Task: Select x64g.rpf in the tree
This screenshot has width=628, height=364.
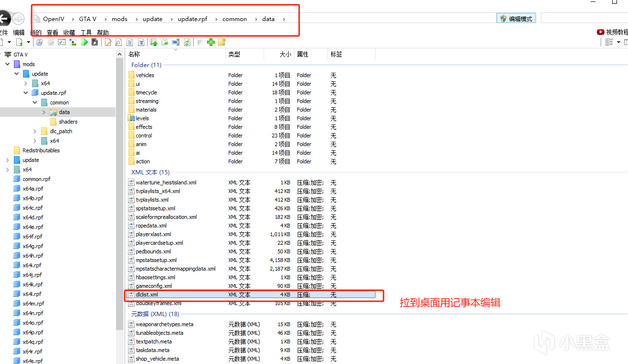Action: click(x=33, y=246)
